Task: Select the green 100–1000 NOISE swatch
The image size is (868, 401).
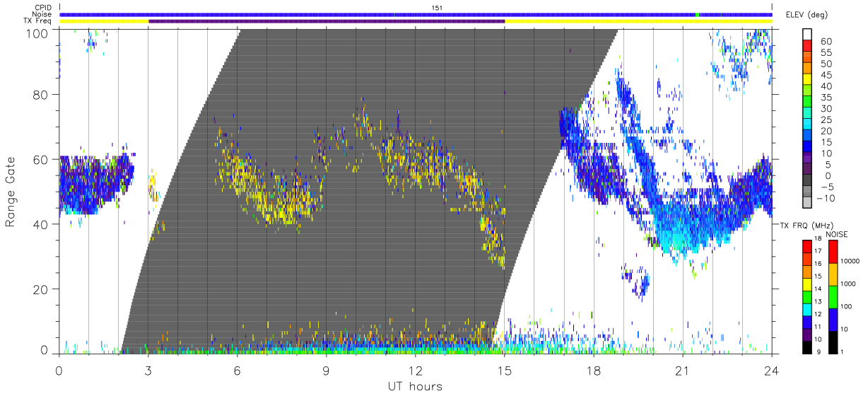Action: click(x=833, y=296)
